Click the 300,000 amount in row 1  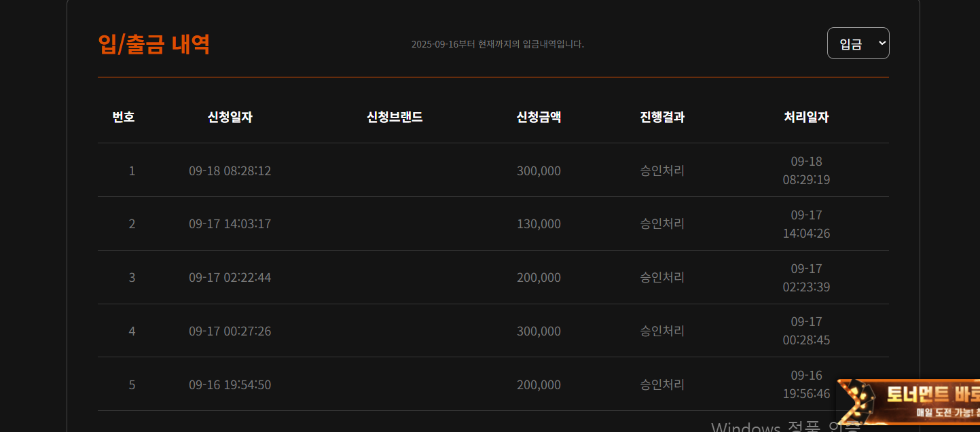tap(539, 170)
